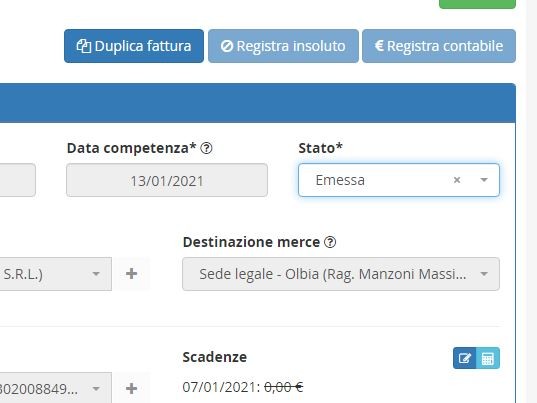
Task: Clear the Emessa state with the x icon
Action: coord(457,180)
